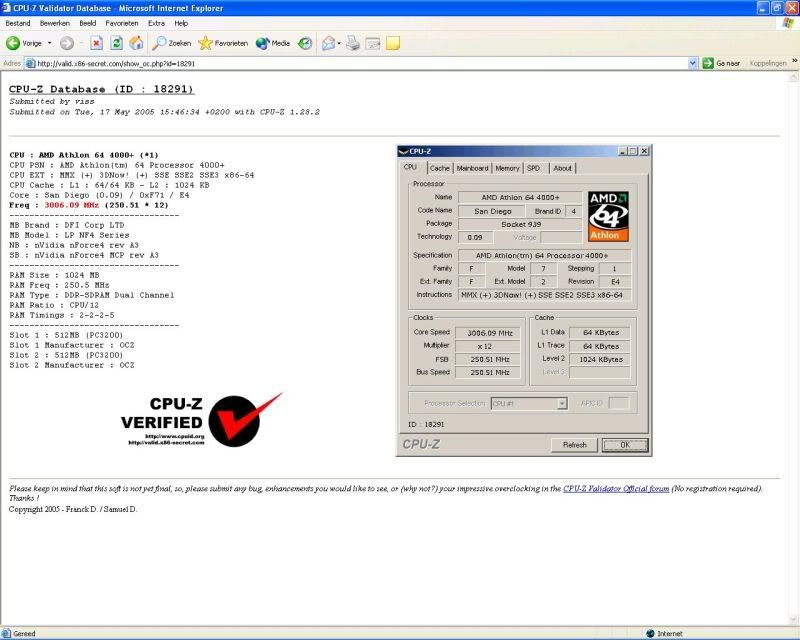Select the CPU tab in CPU-Z
This screenshot has width=800, height=640.
(x=411, y=167)
